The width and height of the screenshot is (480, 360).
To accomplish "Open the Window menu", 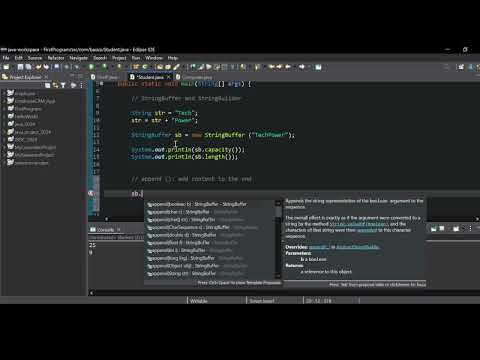I will pos(154,58).
